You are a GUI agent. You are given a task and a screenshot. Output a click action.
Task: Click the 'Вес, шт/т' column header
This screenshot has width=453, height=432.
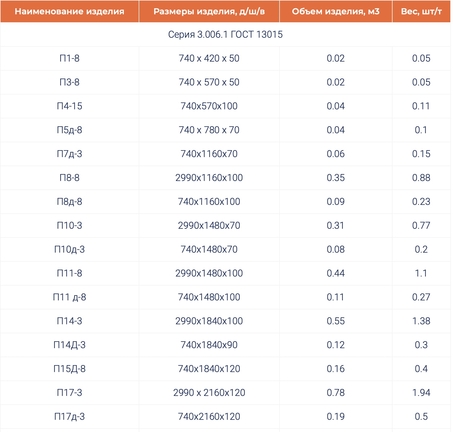(x=421, y=11)
